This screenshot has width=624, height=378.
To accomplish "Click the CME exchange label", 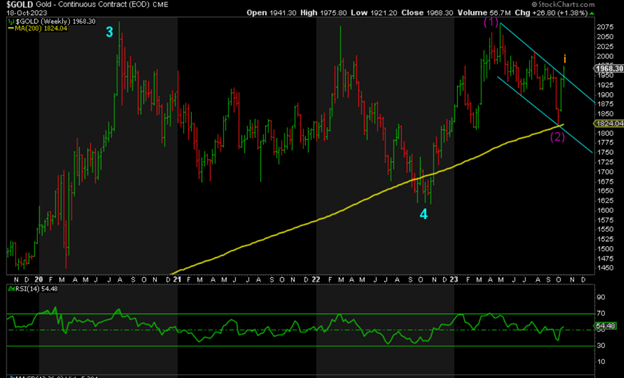I will click(160, 5).
